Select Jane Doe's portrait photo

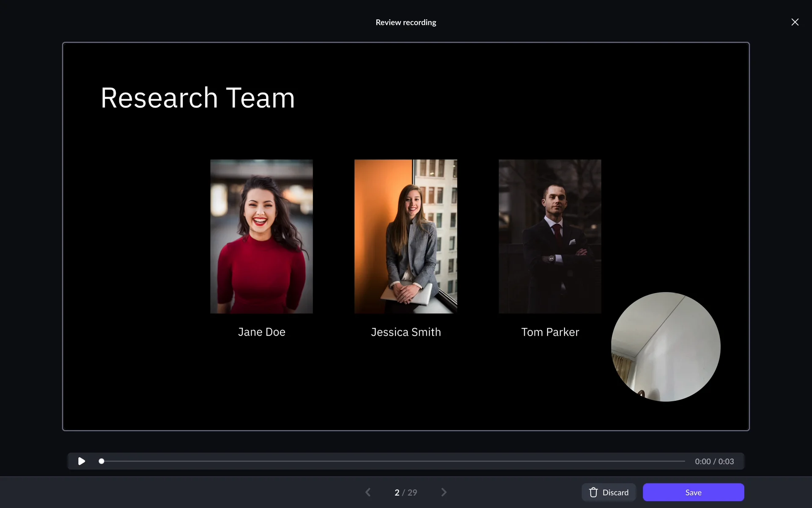261,236
